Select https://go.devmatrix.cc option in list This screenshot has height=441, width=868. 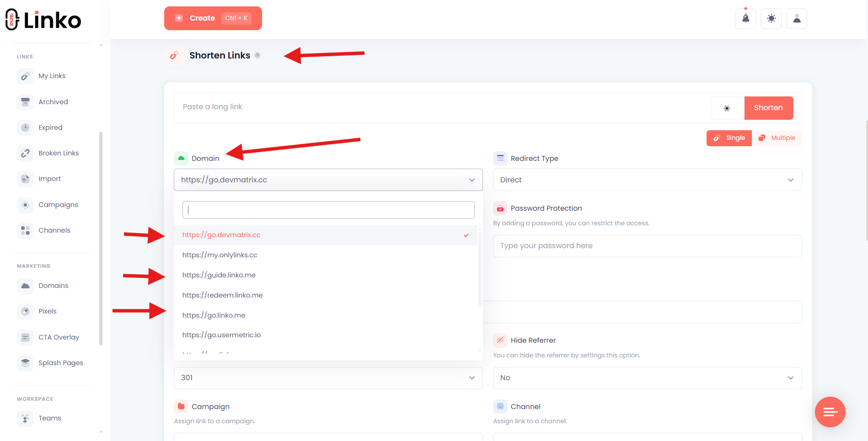[325, 235]
